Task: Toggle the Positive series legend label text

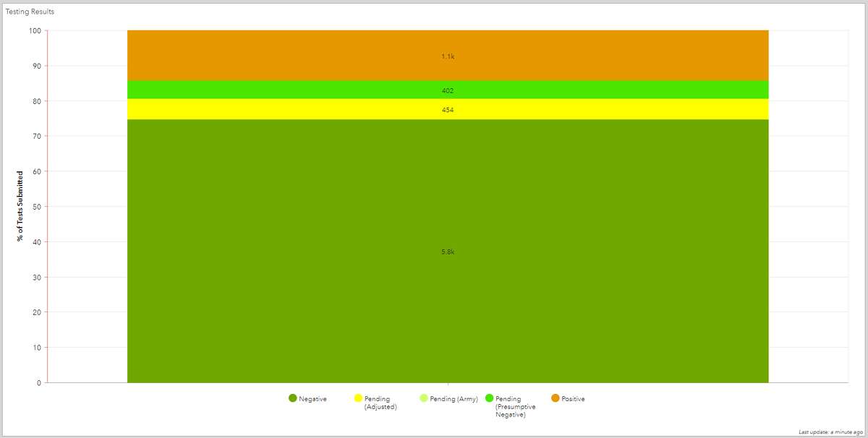Action: (x=573, y=399)
